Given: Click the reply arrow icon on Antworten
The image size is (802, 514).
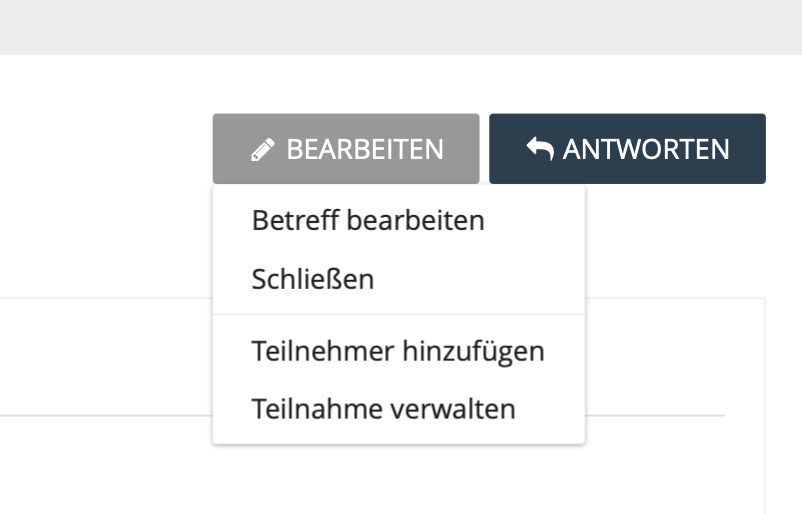Looking at the screenshot, I should click(x=540, y=149).
